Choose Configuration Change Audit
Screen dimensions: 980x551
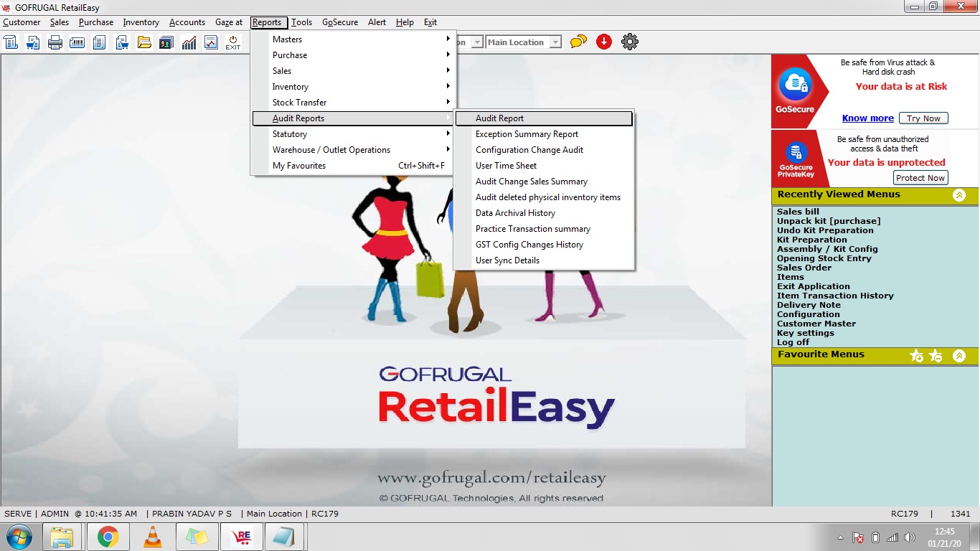544,150
